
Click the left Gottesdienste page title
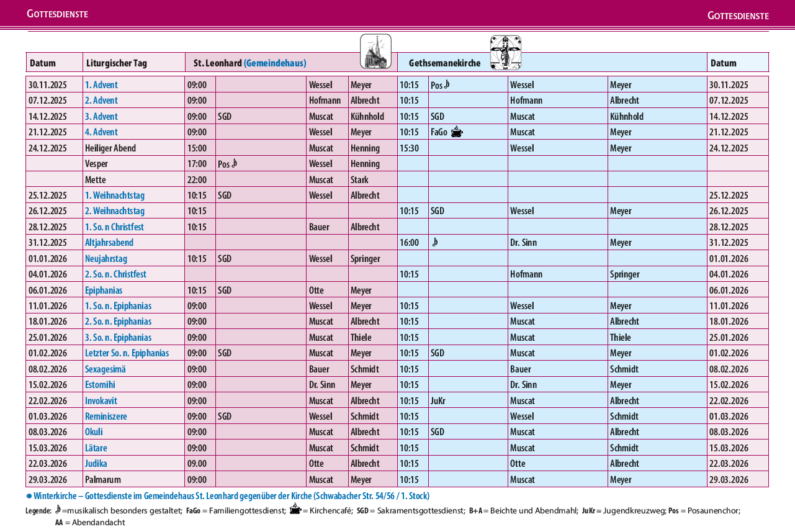click(x=57, y=14)
